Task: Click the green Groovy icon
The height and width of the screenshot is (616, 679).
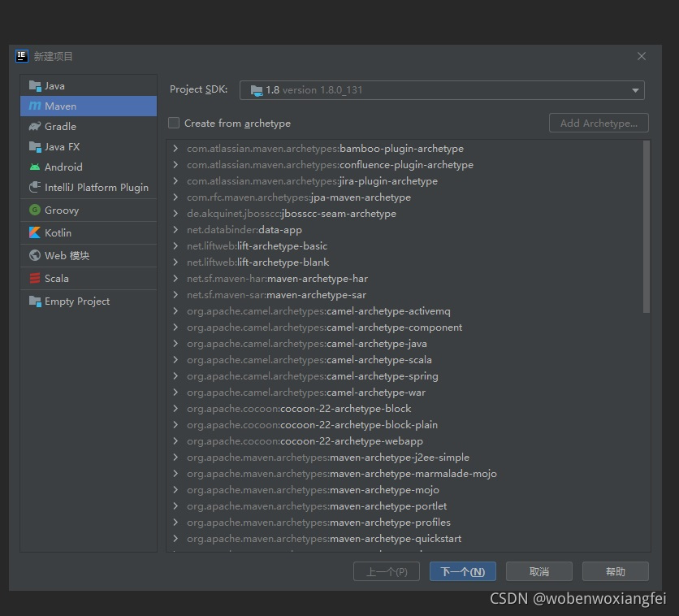Action: click(x=35, y=210)
